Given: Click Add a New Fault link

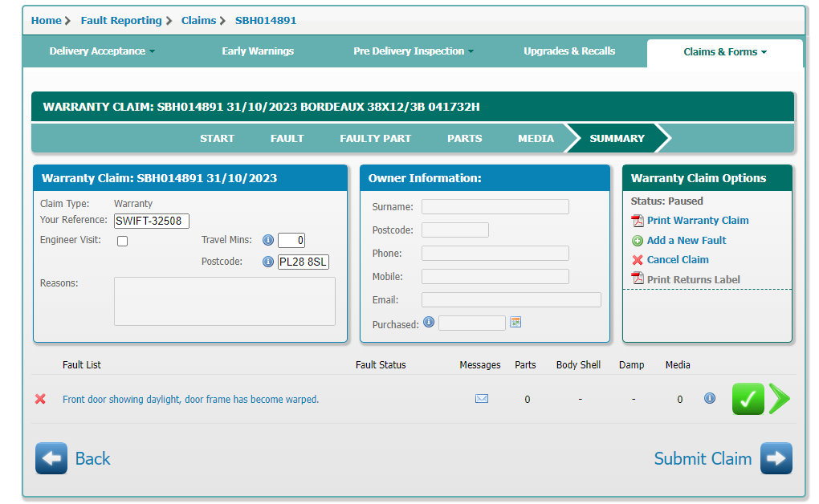Looking at the screenshot, I should (686, 241).
